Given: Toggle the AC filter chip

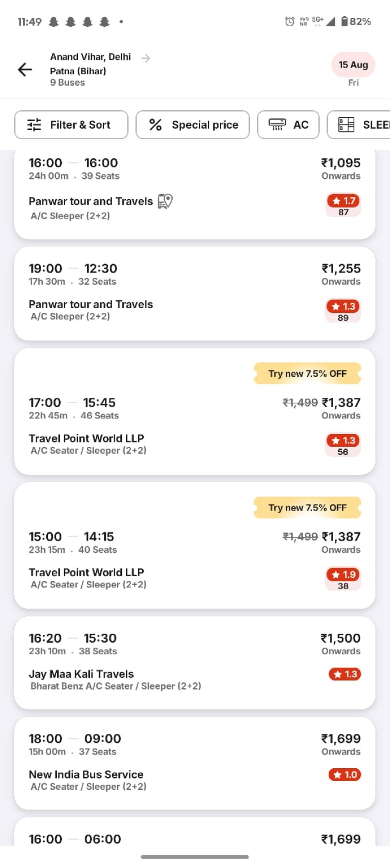Looking at the screenshot, I should point(288,124).
